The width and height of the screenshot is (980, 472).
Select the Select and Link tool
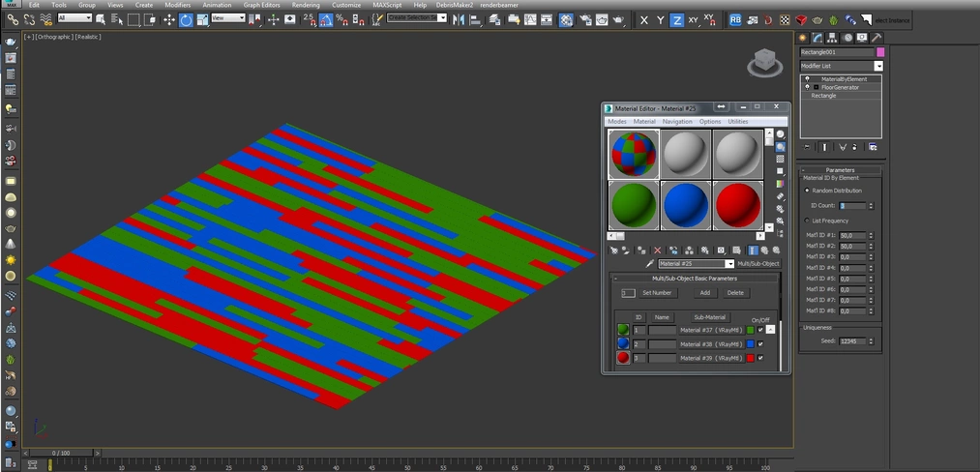pos(12,20)
